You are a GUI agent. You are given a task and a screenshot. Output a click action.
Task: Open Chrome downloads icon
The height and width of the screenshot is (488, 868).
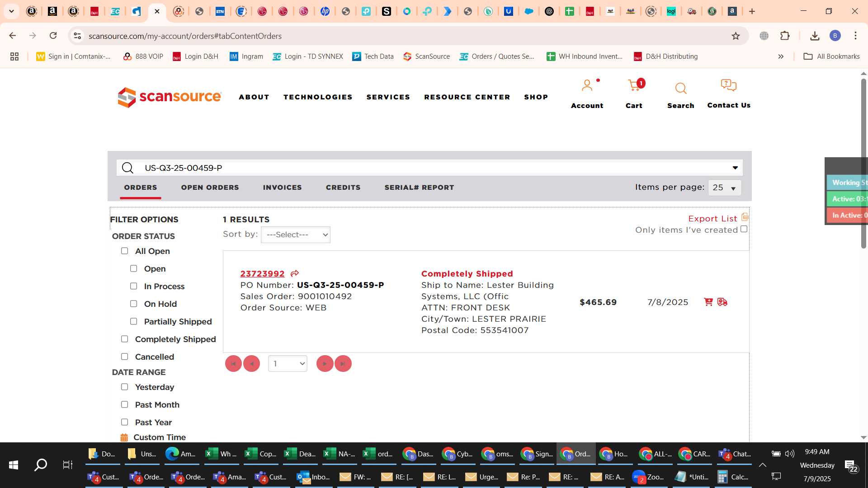(815, 36)
